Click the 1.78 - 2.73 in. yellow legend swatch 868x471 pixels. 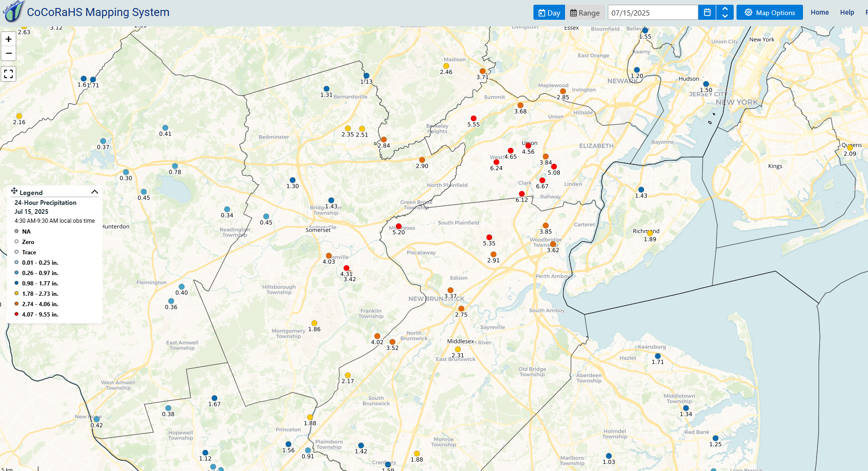(x=16, y=293)
